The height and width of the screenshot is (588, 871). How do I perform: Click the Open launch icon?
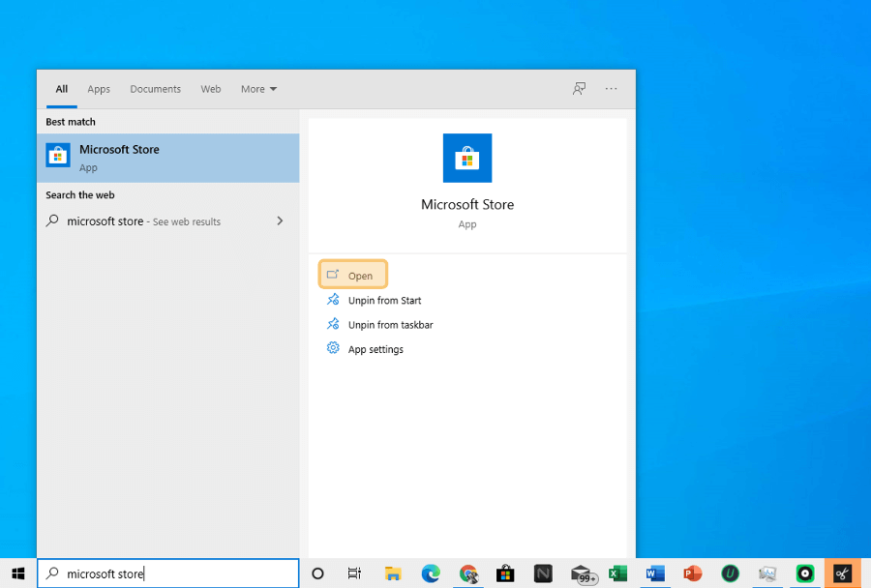pyautogui.click(x=333, y=275)
